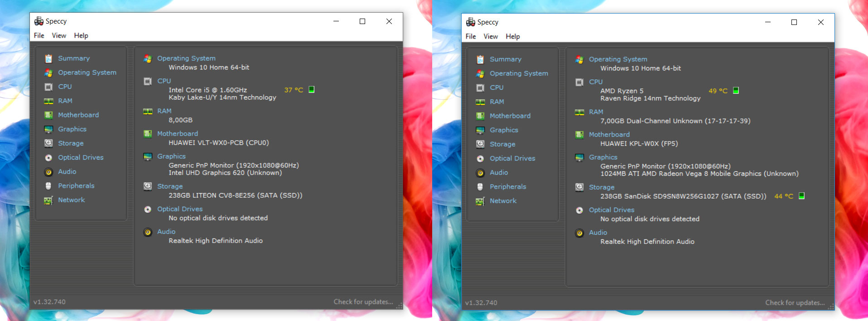
Task: Open View menu in the right Speccy window
Action: (x=490, y=36)
